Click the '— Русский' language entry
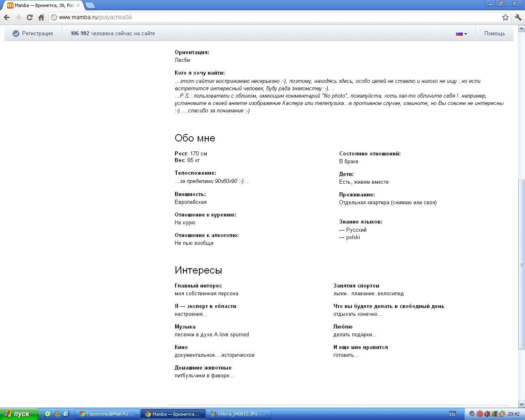Screen dimensions: 525x420 (353, 230)
